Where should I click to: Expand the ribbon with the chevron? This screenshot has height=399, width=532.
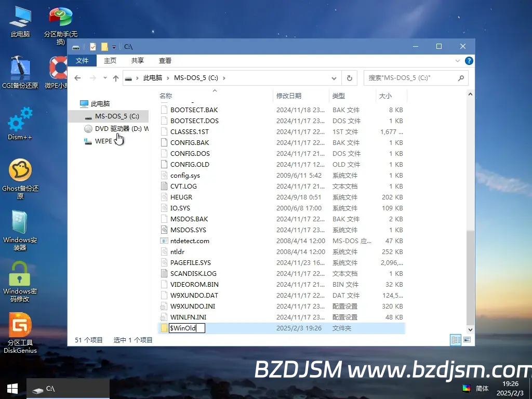pos(457,61)
